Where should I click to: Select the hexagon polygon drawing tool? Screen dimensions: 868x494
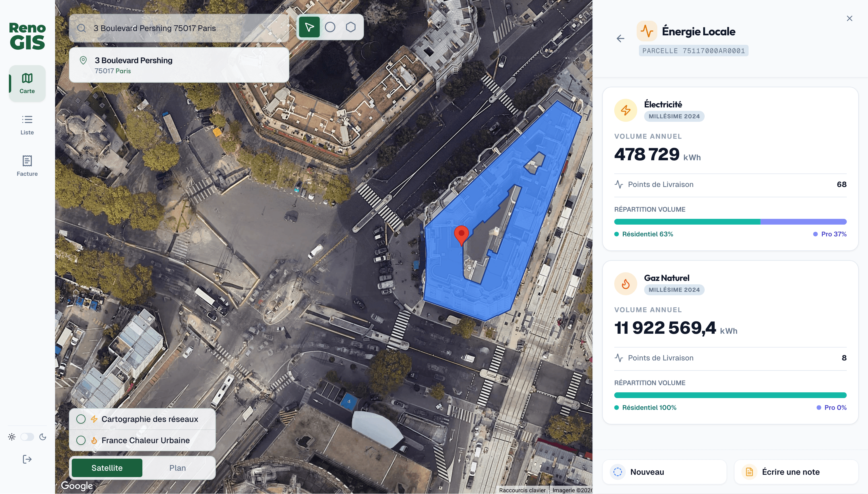[x=350, y=27]
